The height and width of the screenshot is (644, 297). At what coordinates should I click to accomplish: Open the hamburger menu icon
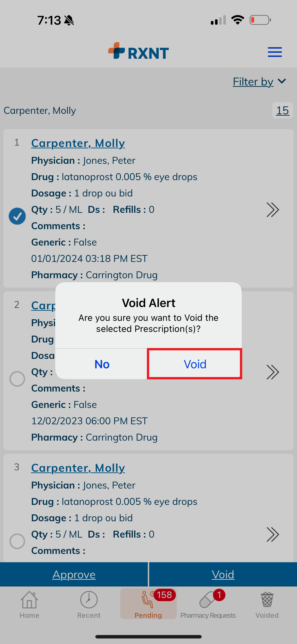[x=275, y=52]
